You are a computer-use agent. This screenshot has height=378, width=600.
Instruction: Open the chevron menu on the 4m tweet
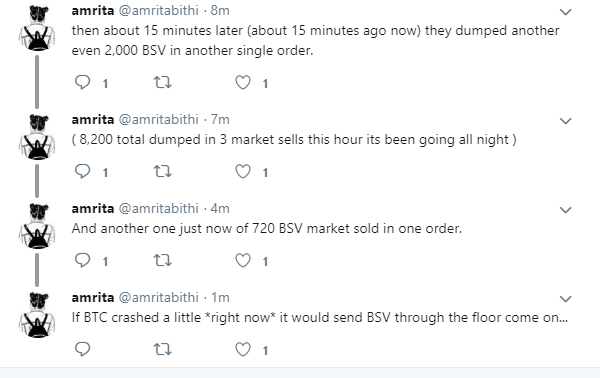click(566, 210)
